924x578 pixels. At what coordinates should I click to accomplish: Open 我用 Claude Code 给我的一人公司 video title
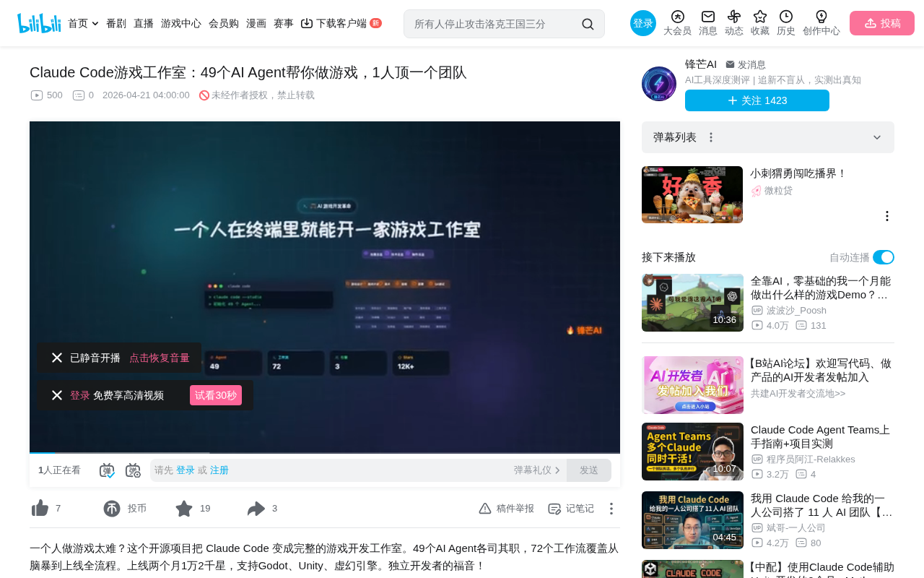822,505
